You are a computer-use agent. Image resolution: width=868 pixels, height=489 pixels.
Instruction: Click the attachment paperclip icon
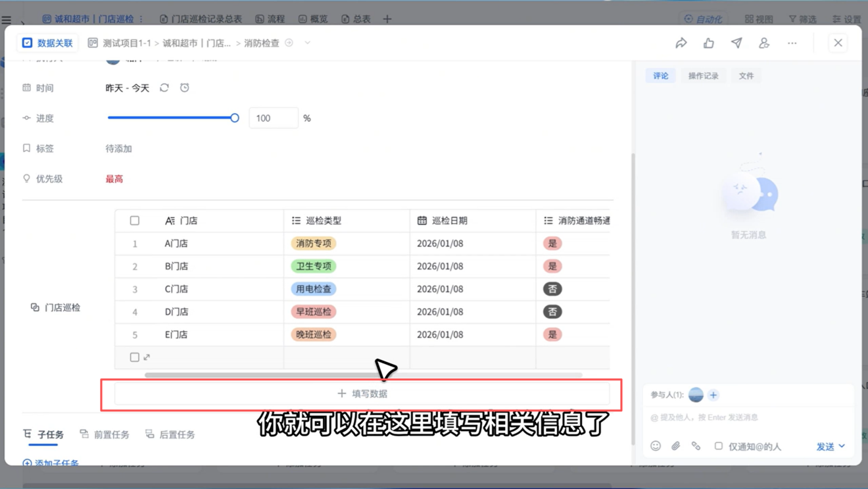[675, 446]
